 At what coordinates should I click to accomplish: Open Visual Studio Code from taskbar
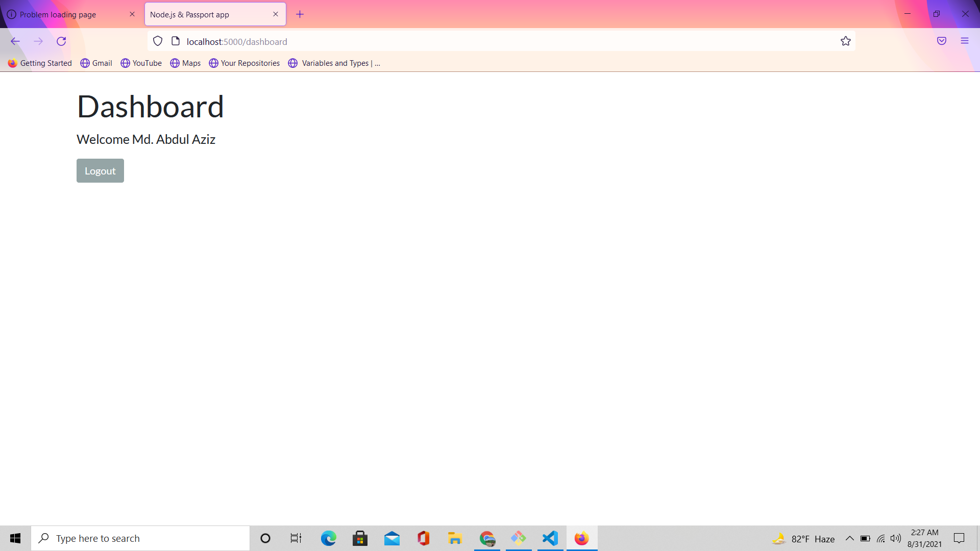(x=550, y=538)
